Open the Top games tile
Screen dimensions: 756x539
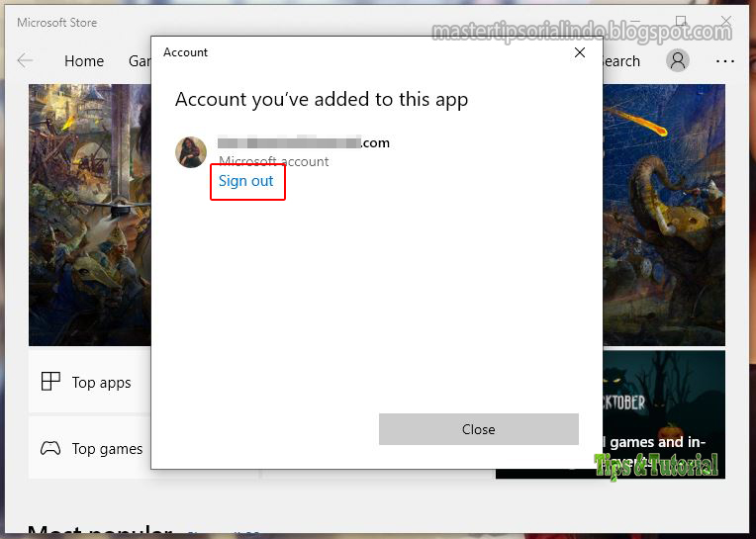(90, 448)
